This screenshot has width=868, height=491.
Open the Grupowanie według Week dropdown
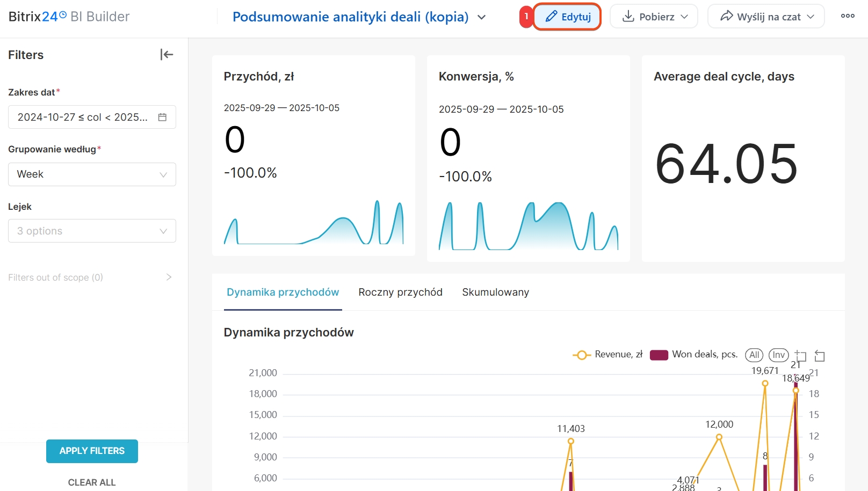point(92,174)
